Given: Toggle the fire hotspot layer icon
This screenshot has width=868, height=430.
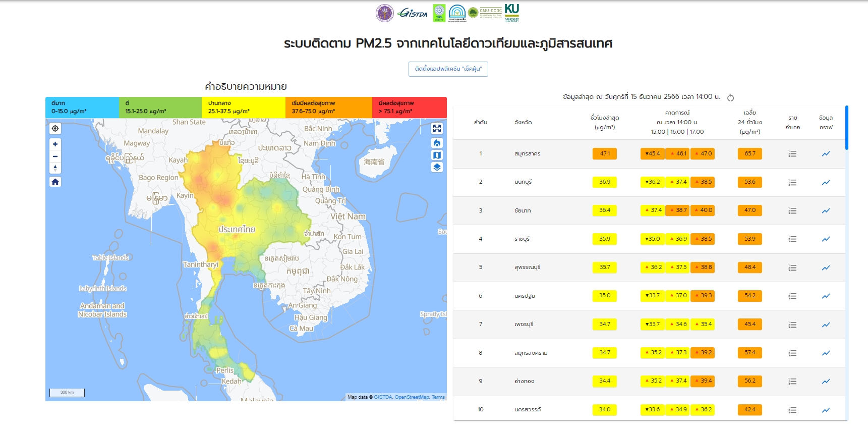Looking at the screenshot, I should point(437,143).
